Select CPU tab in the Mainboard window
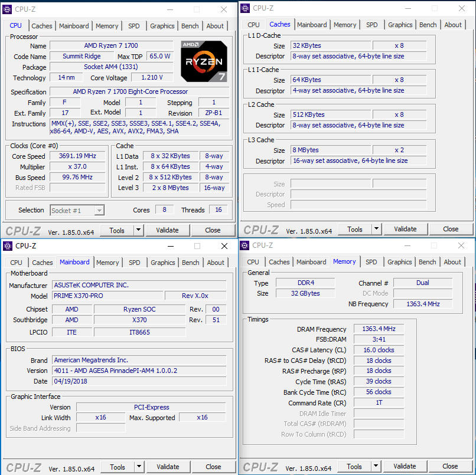 [16, 263]
